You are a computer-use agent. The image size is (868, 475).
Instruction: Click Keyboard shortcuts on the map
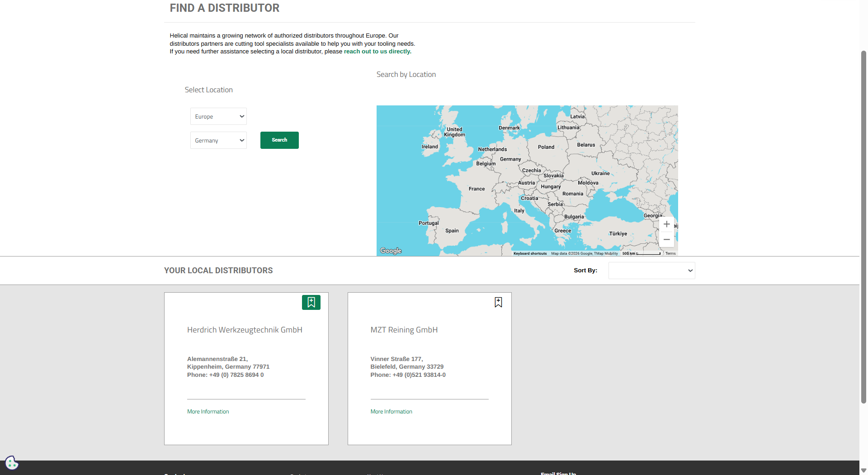pos(530,253)
